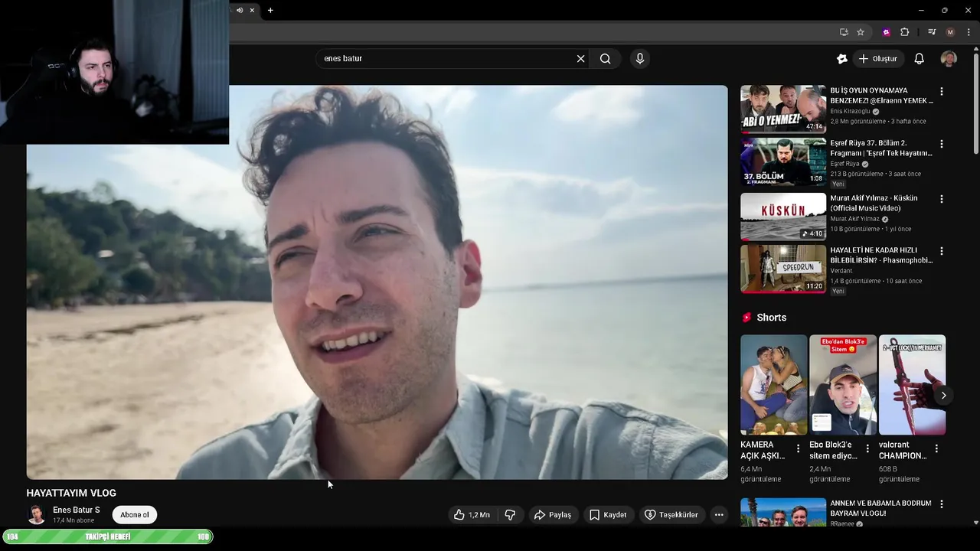Screen dimensions: 980x551
Task: Click the '17,4 Mn abone' subscriber count
Action: 73,520
